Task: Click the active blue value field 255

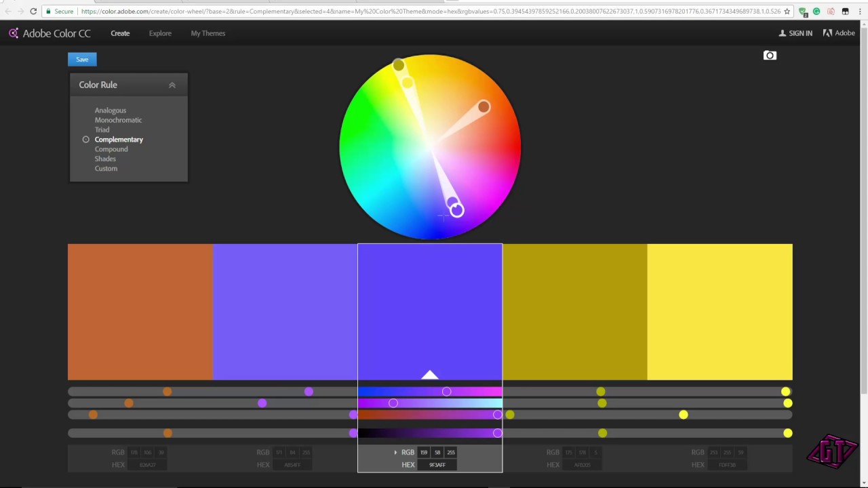Action: 451,452
